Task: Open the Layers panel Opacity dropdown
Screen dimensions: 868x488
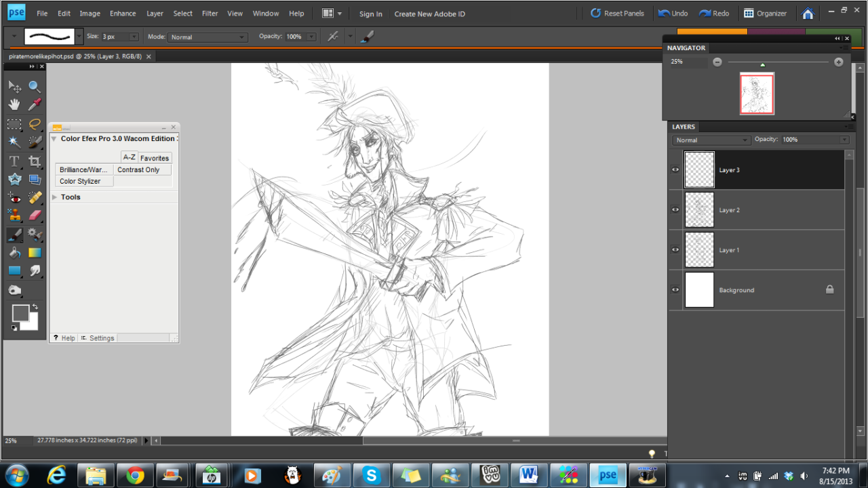Action: coord(844,140)
